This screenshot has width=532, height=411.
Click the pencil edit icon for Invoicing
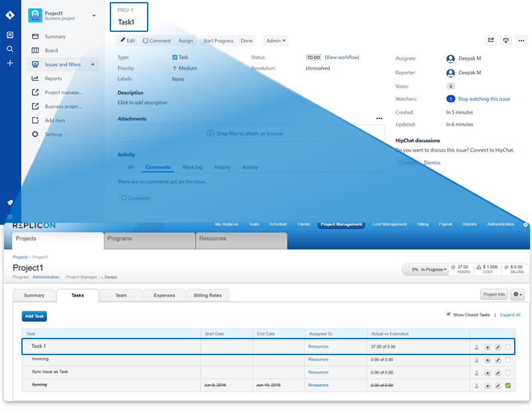[497, 360]
